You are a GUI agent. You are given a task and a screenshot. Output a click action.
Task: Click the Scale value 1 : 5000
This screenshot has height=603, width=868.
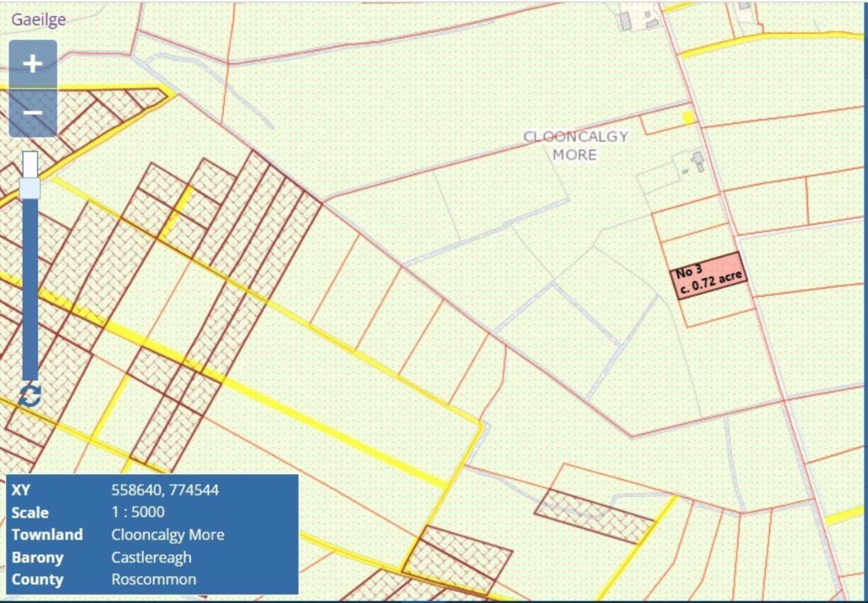tap(138, 512)
